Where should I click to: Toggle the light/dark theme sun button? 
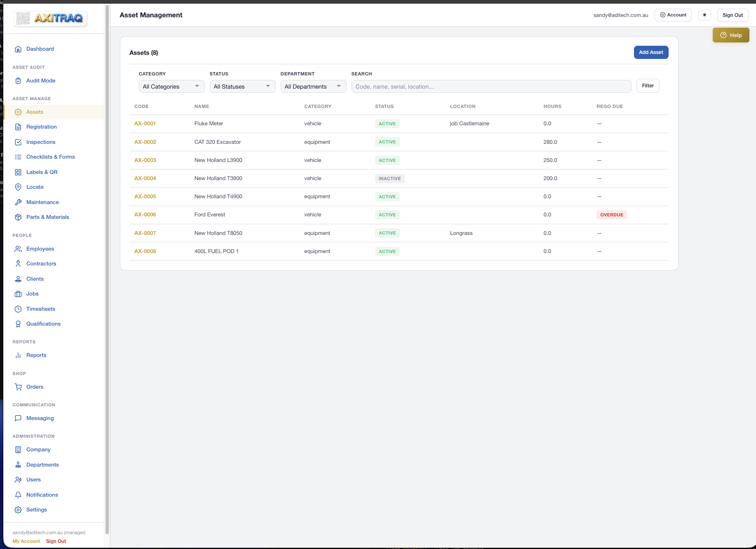click(704, 15)
